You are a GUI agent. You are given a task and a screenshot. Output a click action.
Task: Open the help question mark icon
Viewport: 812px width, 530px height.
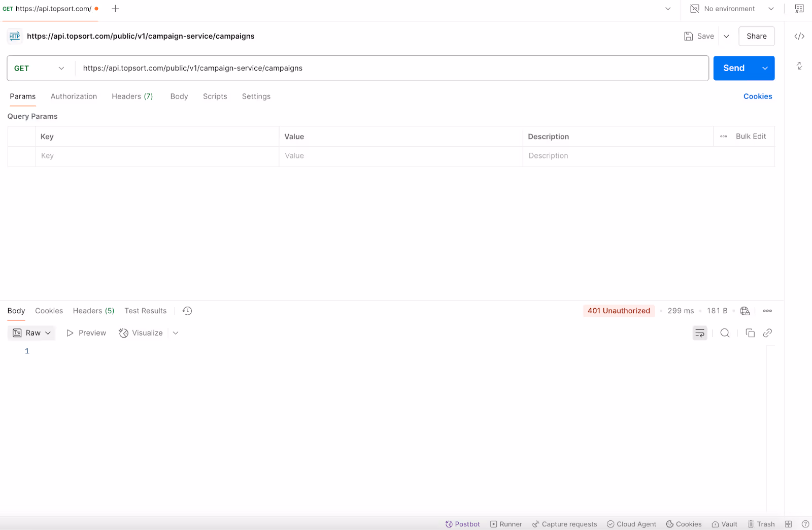(805, 524)
